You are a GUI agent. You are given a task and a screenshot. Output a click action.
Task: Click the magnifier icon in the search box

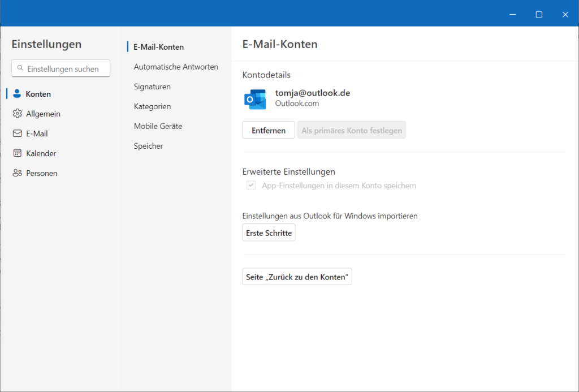[x=19, y=68]
